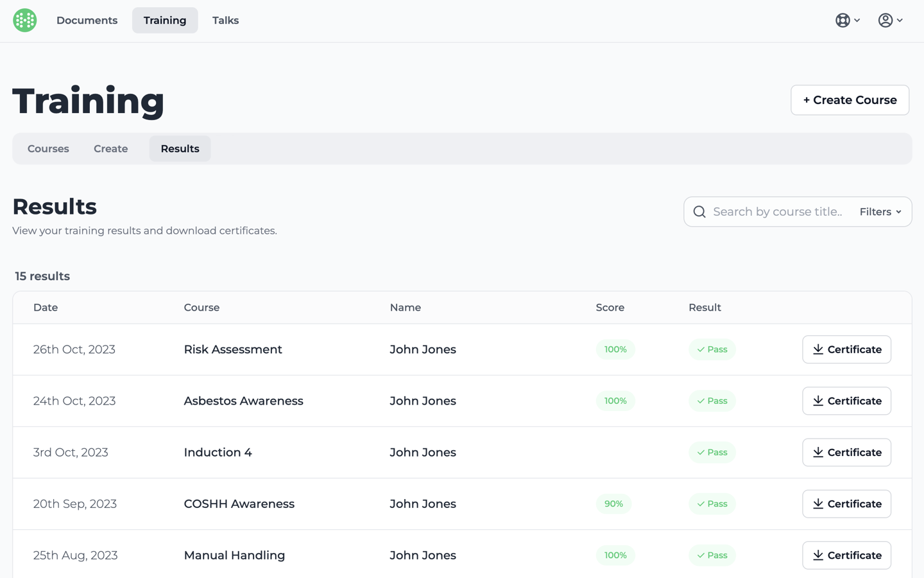Screen dimensions: 924x578
Task: Switch to the Create tab
Action: tap(110, 149)
